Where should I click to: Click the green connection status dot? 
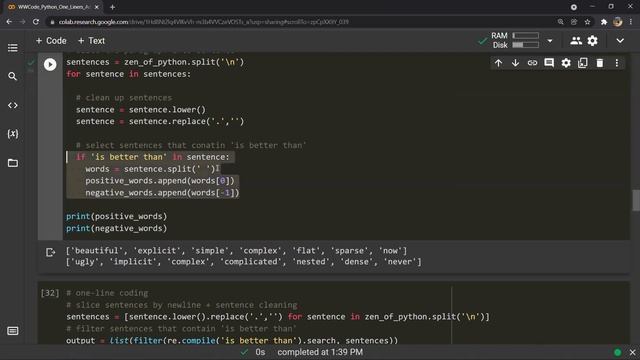click(x=618, y=352)
